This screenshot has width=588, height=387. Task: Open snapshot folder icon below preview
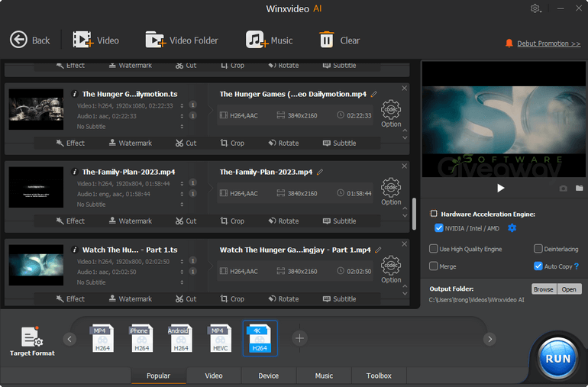(x=580, y=188)
